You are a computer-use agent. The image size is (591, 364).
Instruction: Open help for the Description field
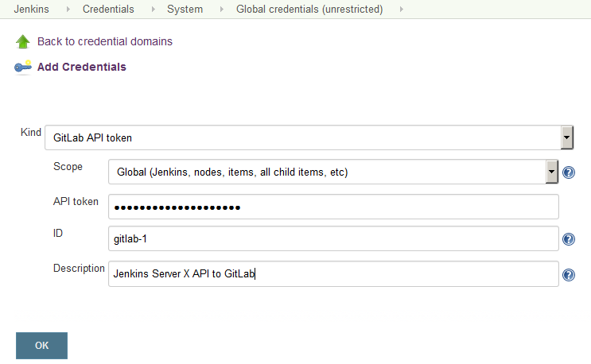(569, 275)
